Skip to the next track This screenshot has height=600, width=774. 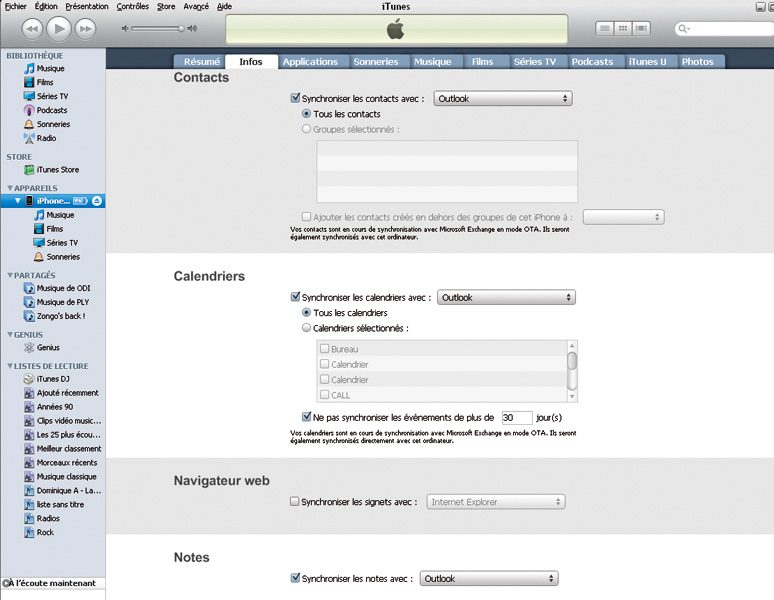click(86, 29)
